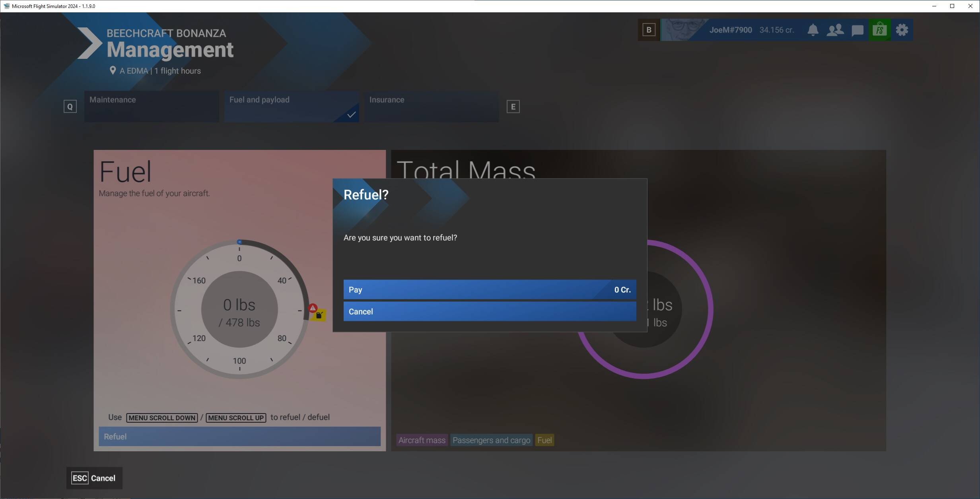Cancel the Refuel dialog
Screen dimensions: 980x499
pos(490,311)
